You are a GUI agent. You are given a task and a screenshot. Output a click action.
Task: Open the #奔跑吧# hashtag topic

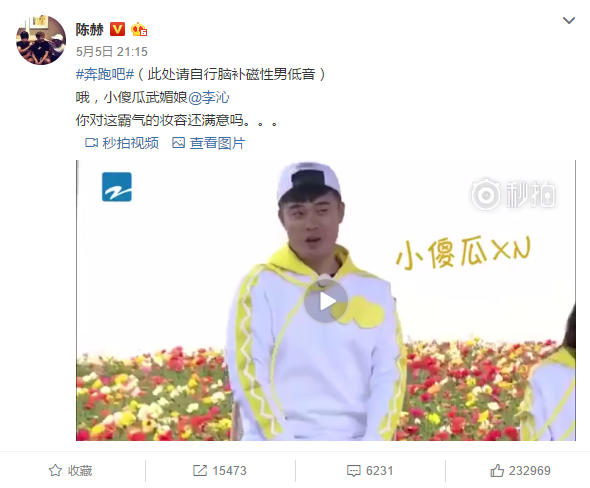click(105, 74)
